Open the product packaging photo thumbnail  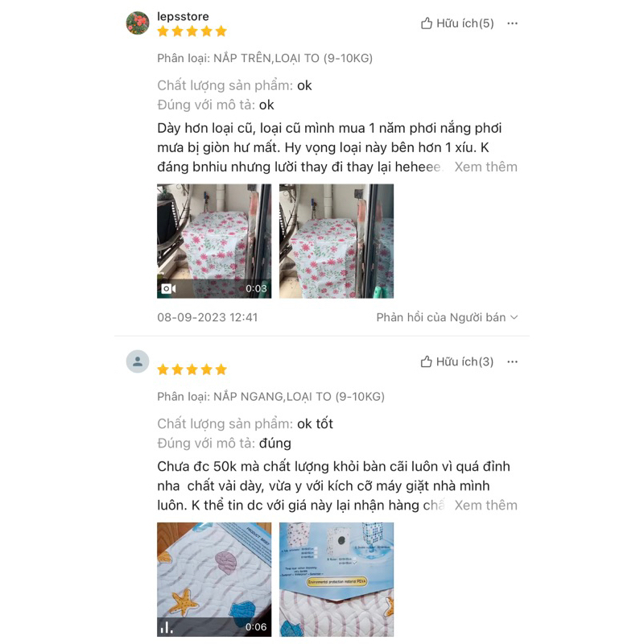click(x=336, y=580)
